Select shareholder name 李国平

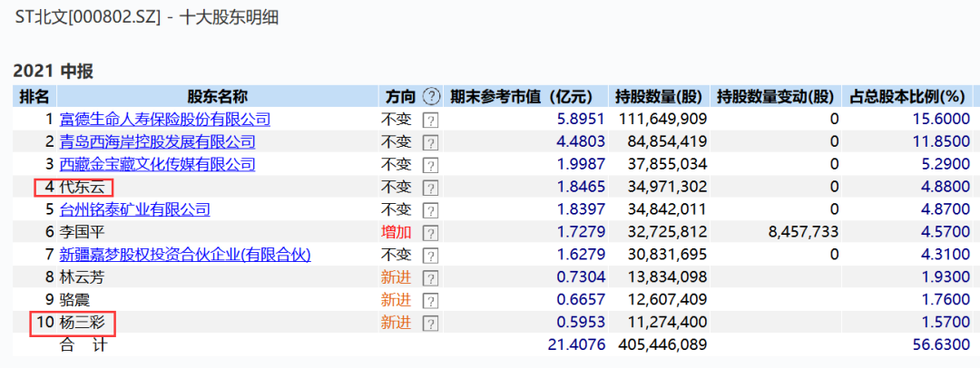click(x=82, y=232)
